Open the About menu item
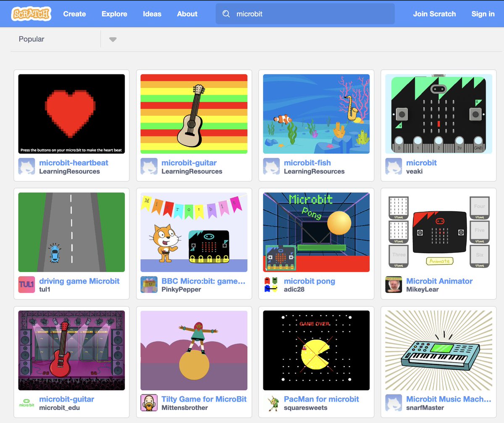 (187, 14)
